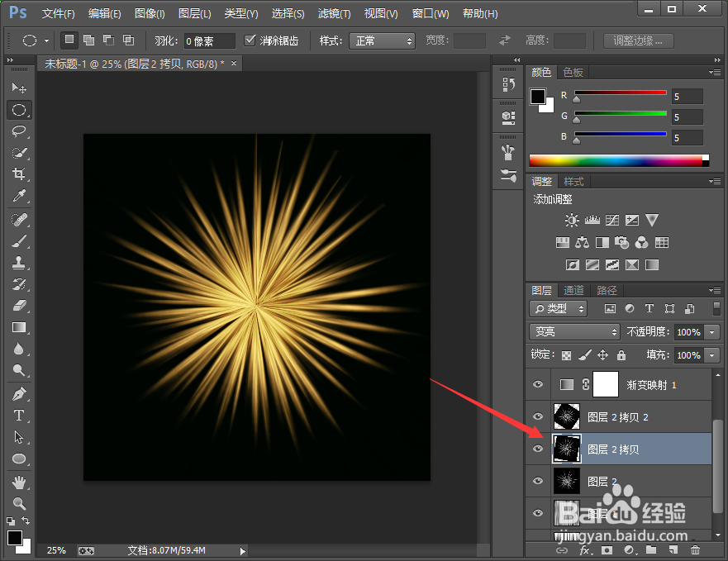728x561 pixels.
Task: Select the Eraser tool
Action: tap(18, 306)
